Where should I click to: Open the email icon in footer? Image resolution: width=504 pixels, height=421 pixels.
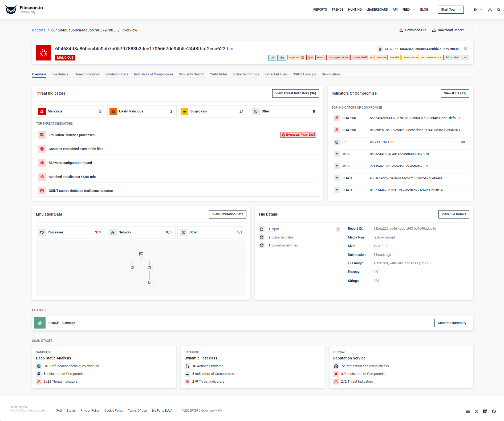click(x=468, y=411)
